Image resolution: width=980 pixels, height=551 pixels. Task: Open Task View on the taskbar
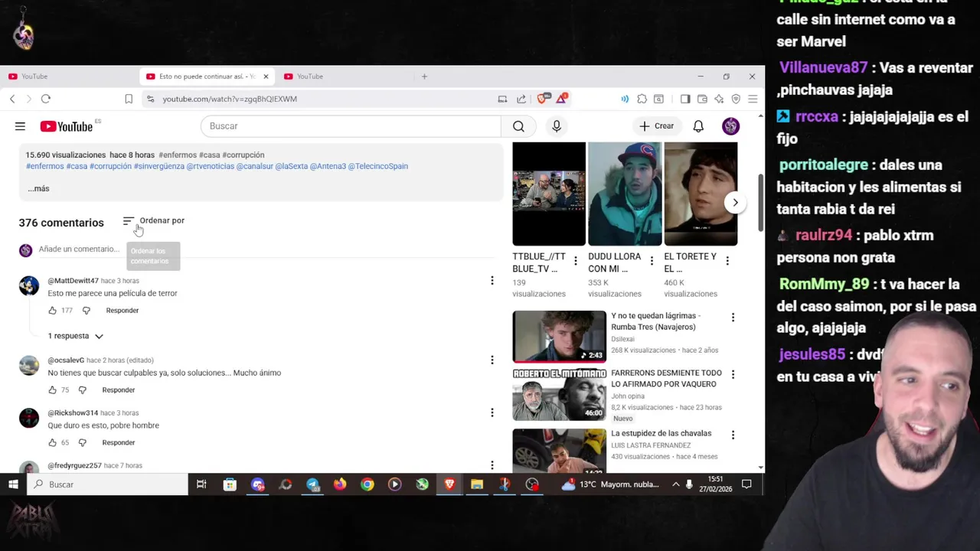[201, 484]
